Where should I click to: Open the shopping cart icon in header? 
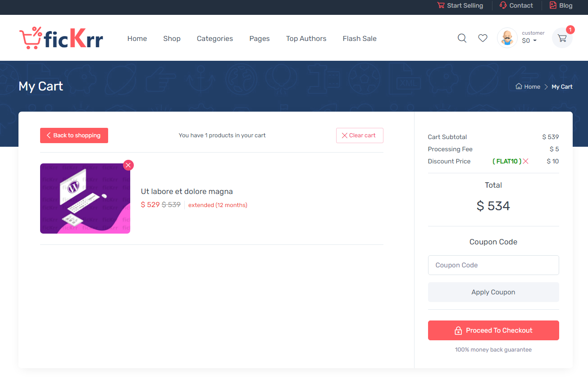(562, 38)
